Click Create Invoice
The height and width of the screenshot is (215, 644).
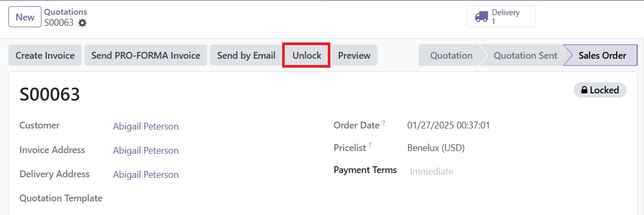(45, 55)
